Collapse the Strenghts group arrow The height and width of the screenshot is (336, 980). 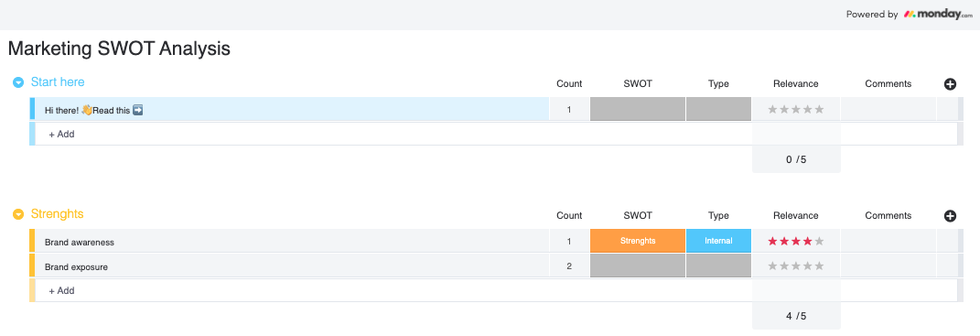pos(18,214)
